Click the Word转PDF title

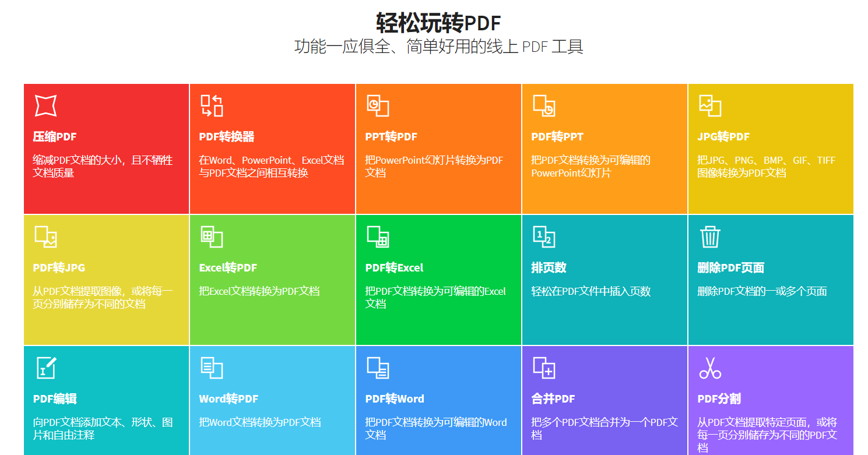229,399
